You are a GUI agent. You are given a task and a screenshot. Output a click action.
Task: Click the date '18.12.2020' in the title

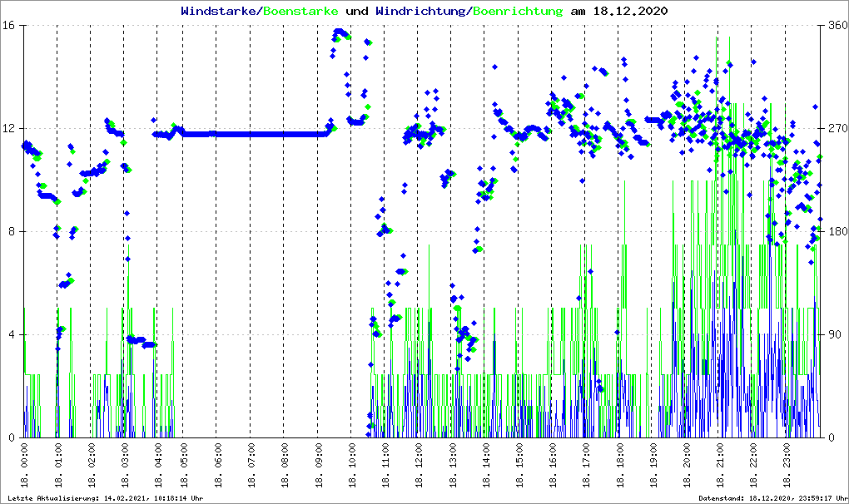coord(630,11)
